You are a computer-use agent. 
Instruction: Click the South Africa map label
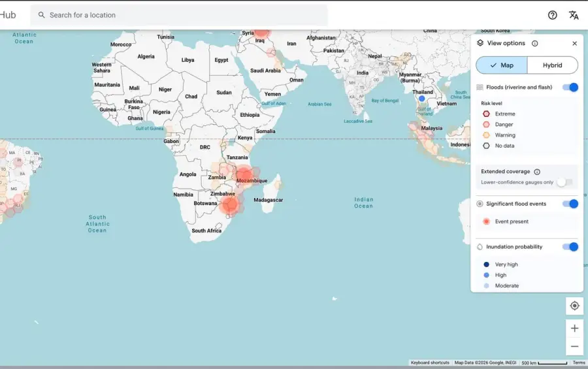point(206,231)
